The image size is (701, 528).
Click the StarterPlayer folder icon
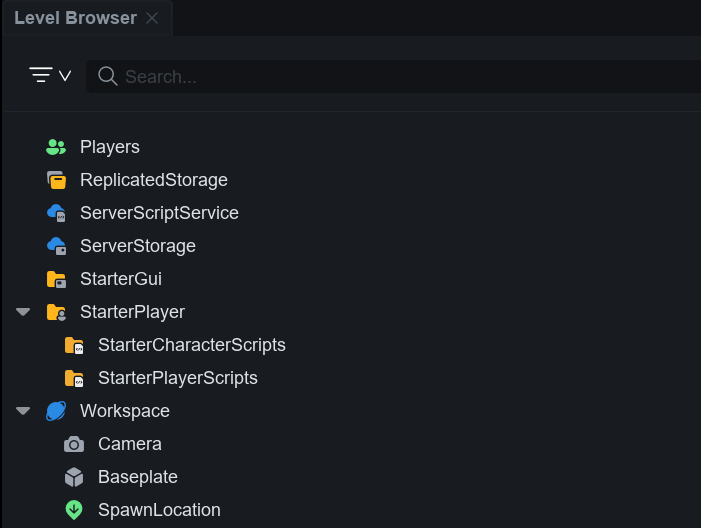[x=56, y=312]
